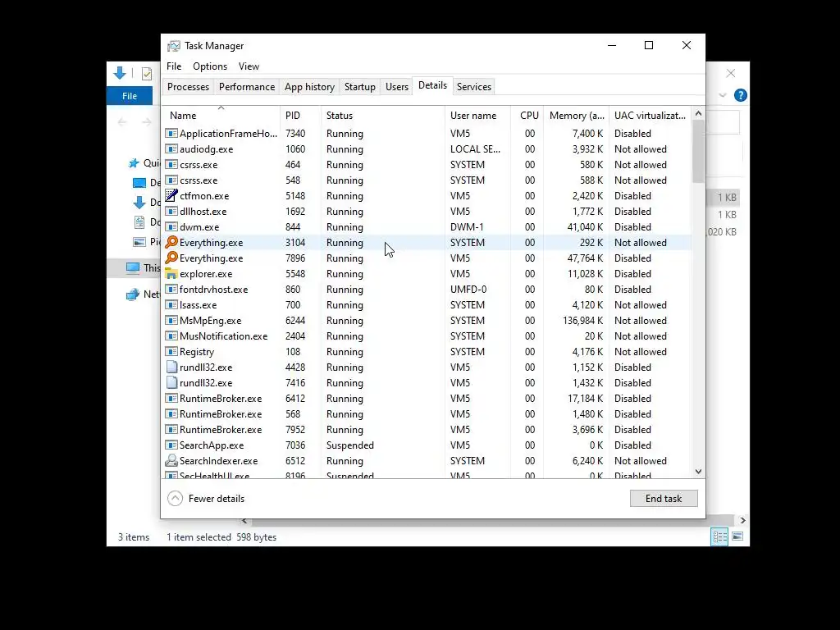Select the csrss.exe row with PID 464
The image size is (840, 630).
pyautogui.click(x=427, y=164)
